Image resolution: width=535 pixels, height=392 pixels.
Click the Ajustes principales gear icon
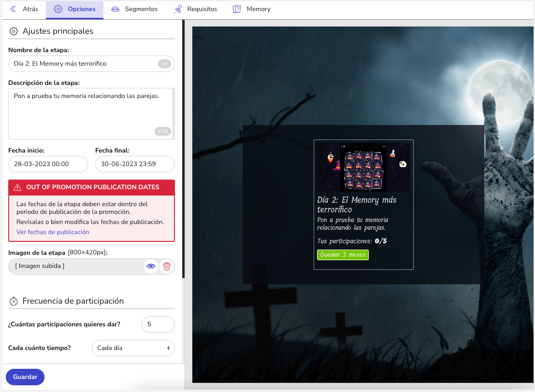14,31
